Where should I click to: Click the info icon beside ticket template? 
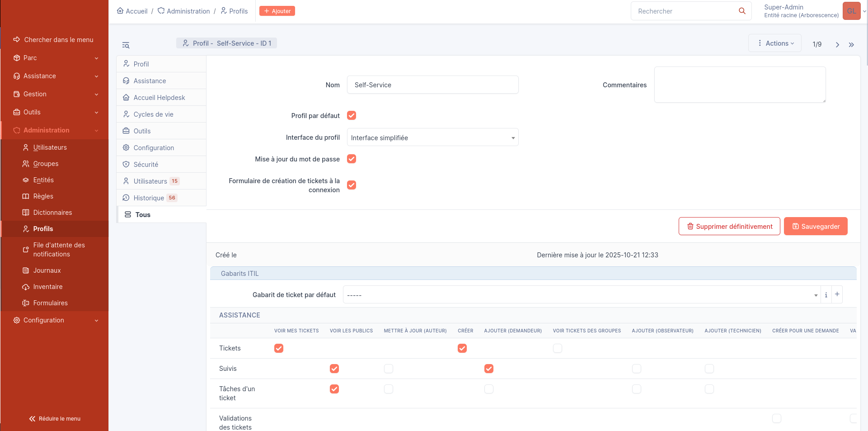pyautogui.click(x=826, y=295)
